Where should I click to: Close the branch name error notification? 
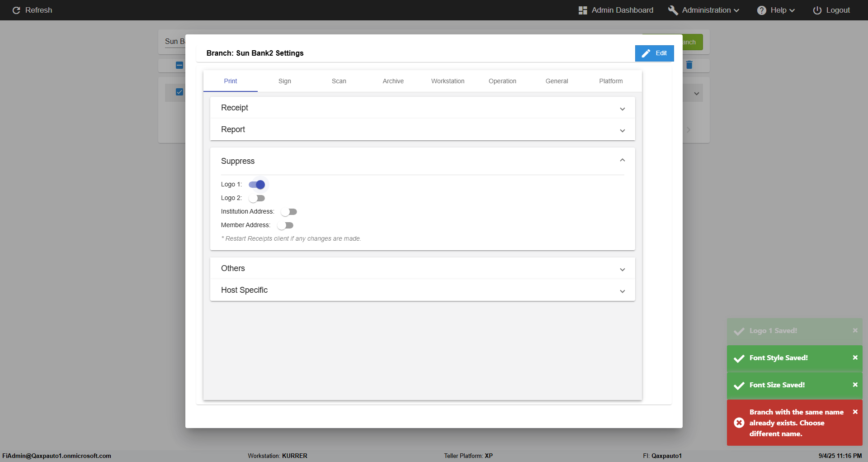(855, 412)
